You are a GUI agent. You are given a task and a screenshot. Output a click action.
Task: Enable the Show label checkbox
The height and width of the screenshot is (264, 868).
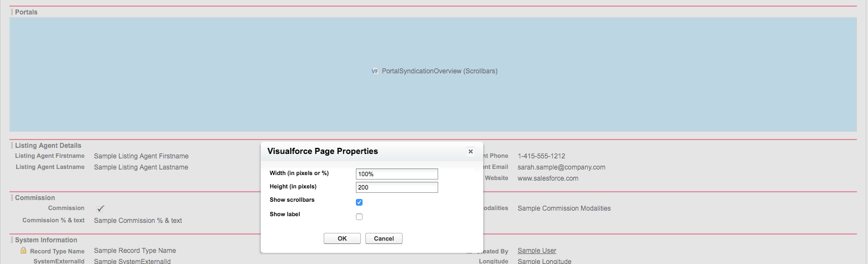click(x=359, y=217)
